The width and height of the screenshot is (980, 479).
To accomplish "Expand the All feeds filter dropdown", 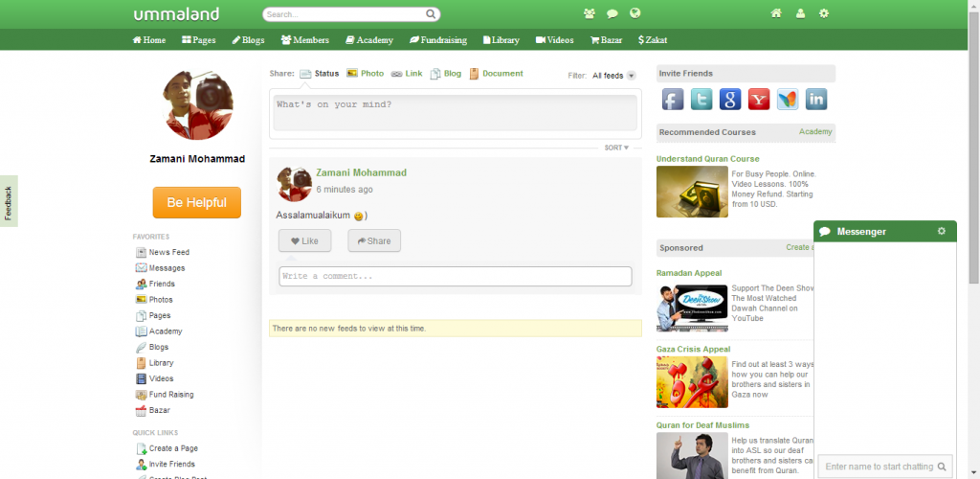I will click(613, 76).
